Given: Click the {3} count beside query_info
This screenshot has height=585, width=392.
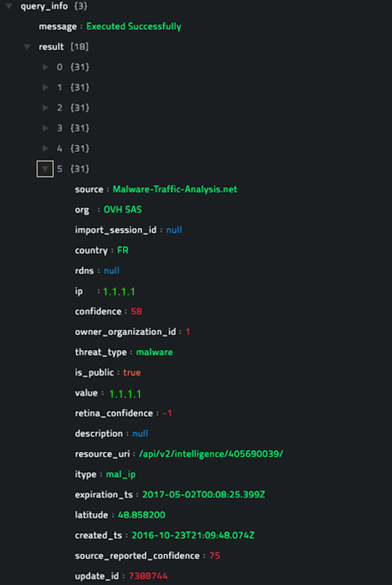Looking at the screenshot, I should [x=81, y=6].
